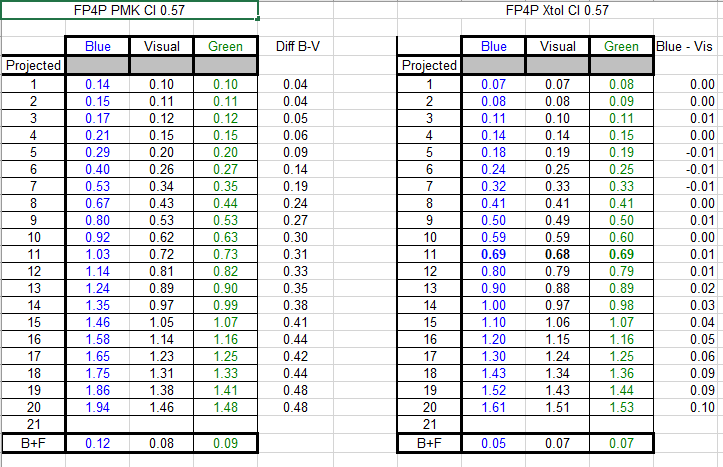Click the "Blue - Vis" column heading

click(x=687, y=46)
